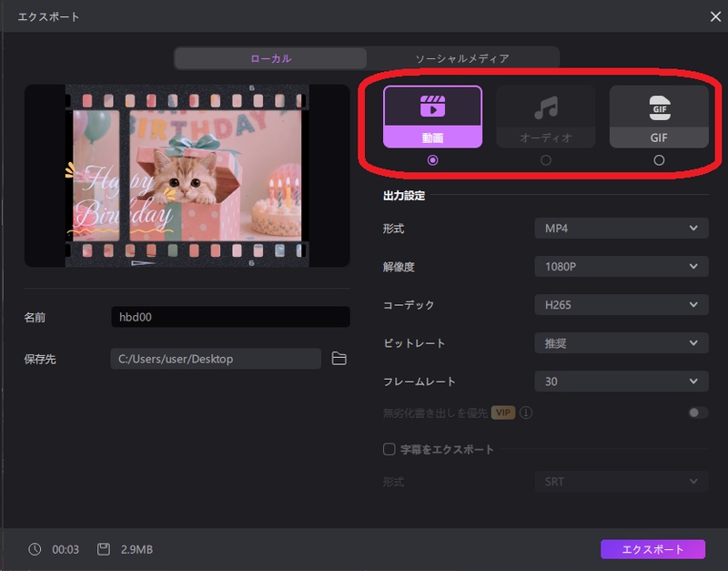Toggle the 無劣化書き出しを優先 switch
The width and height of the screenshot is (728, 571).
(x=698, y=413)
